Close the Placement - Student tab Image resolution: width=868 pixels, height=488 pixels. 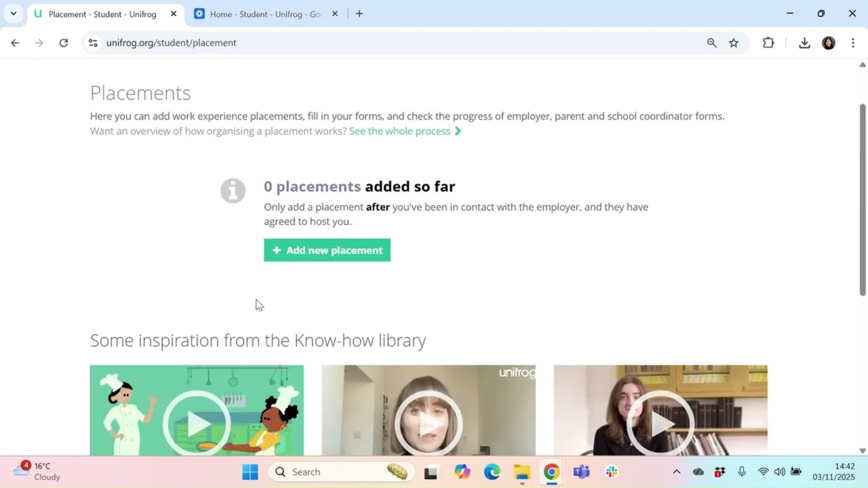(173, 14)
